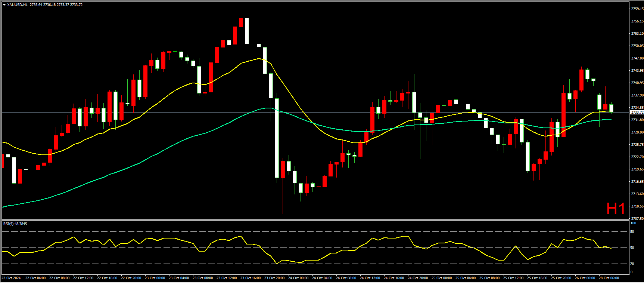Screen dimensions: 644x283
Task: Click the 2743.95 price axis label
Action: (637, 71)
